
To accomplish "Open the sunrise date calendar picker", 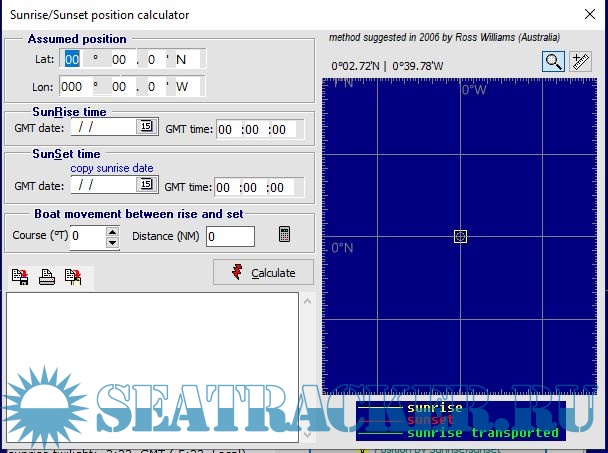I will point(146,127).
